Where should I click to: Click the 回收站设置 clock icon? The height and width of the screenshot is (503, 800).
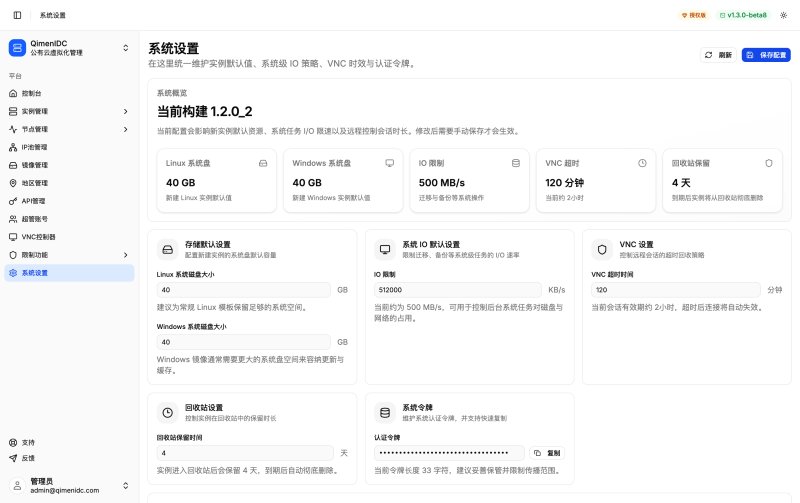pyautogui.click(x=167, y=413)
